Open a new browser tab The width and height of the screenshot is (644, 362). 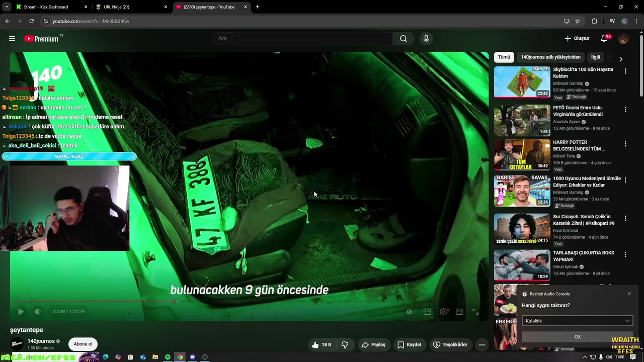click(258, 7)
